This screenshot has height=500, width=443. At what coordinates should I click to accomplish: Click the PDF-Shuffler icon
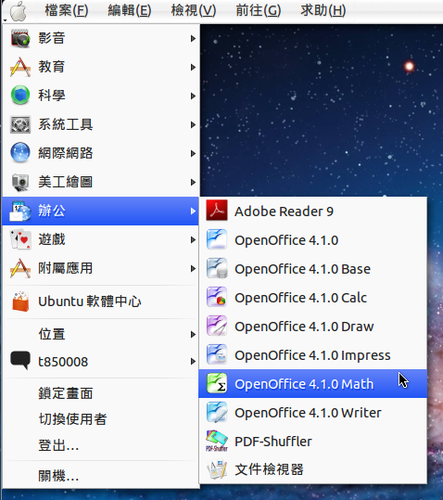coord(217,441)
